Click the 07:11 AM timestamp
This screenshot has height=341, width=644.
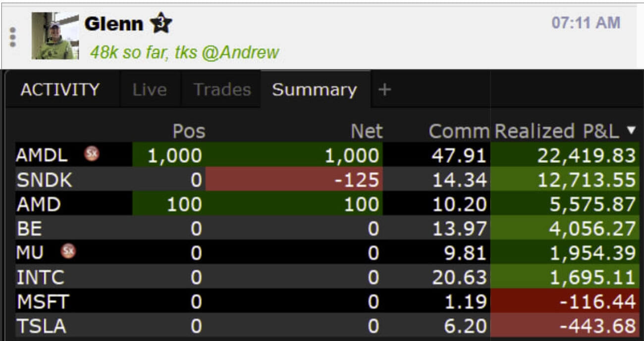586,23
